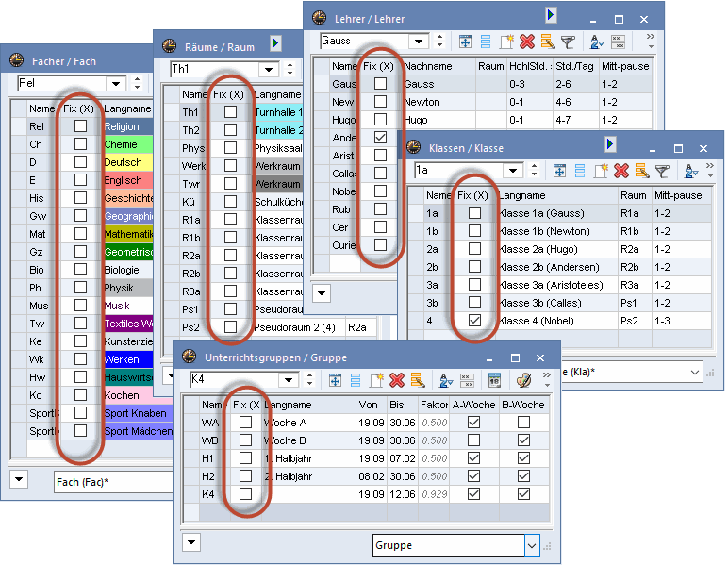Uncheck A-Woche for Woche A row
Screen dimensions: 728x565
473,422
